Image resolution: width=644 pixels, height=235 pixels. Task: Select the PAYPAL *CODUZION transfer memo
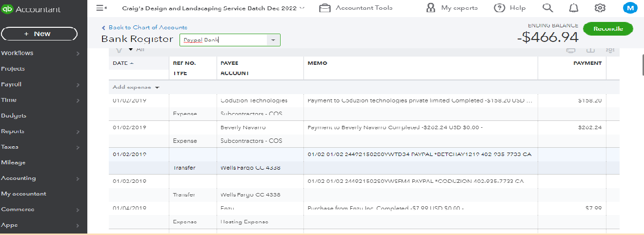pos(416,181)
